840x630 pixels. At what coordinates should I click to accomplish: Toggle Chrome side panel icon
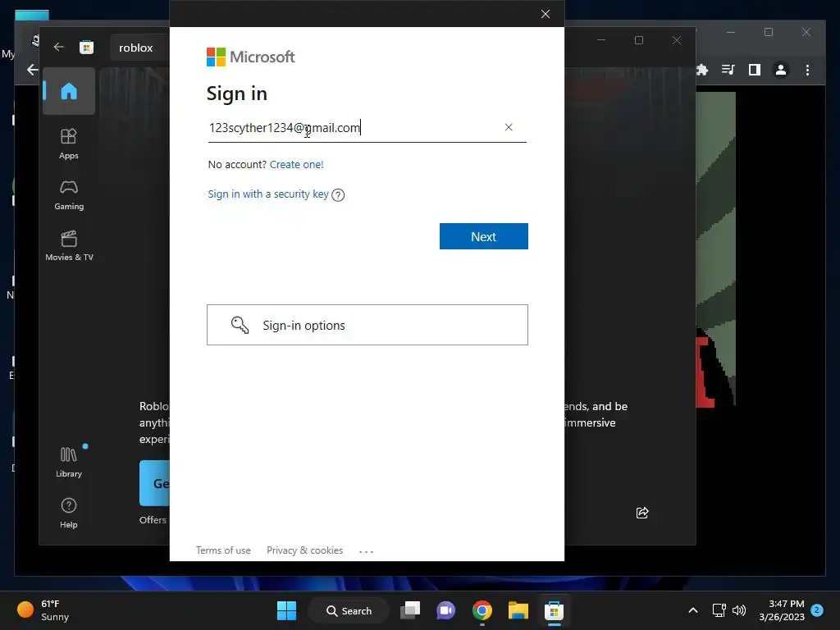coord(755,70)
